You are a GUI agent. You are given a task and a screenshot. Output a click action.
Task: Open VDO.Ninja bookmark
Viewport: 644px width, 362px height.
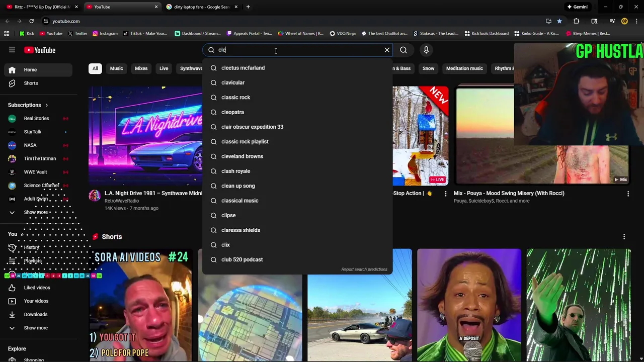(x=343, y=34)
